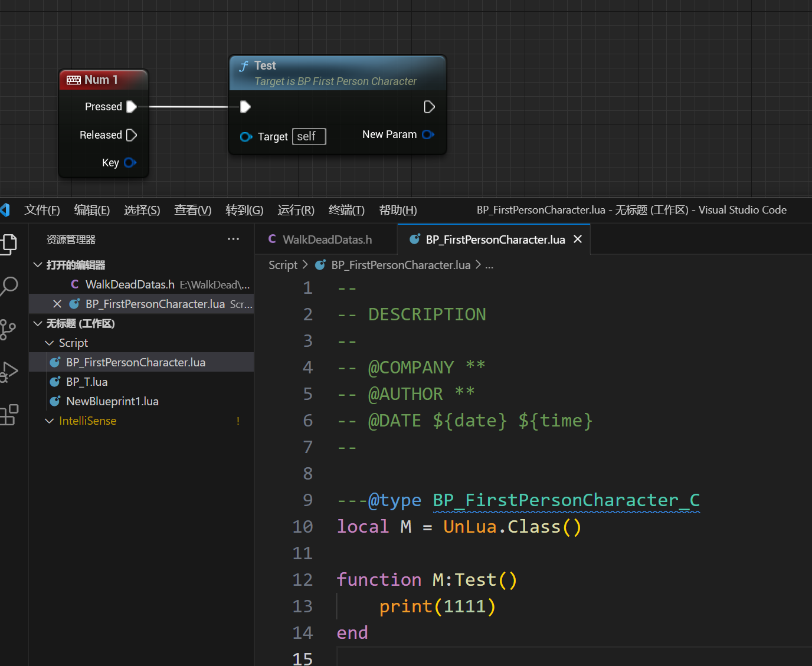The image size is (812, 666).
Task: Collapse the Script folder
Action: 50,343
